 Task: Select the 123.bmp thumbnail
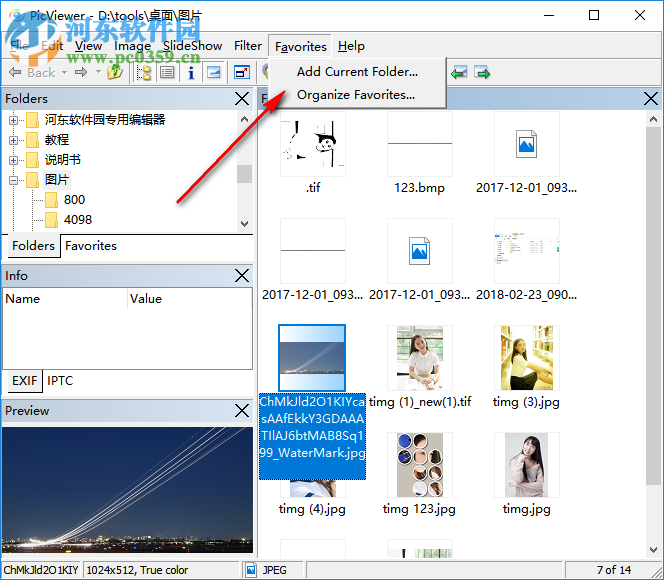click(x=420, y=144)
